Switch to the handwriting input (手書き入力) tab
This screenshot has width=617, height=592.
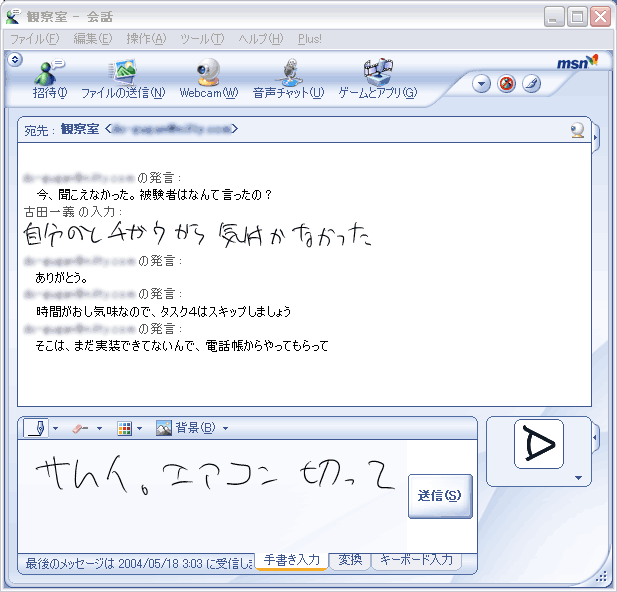(x=292, y=560)
